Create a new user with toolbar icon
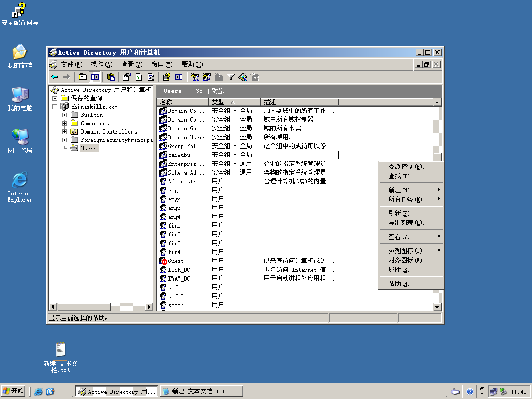The width and height of the screenshot is (532, 399). click(194, 77)
